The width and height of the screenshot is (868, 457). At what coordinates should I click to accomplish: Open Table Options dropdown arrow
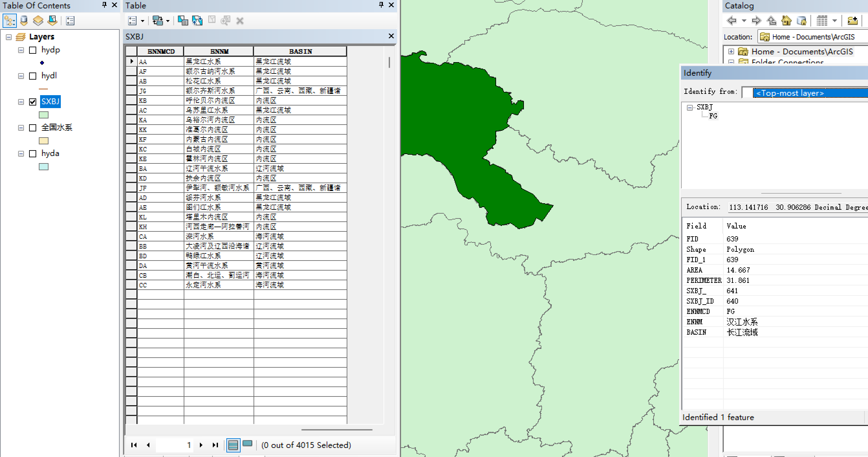click(x=143, y=21)
